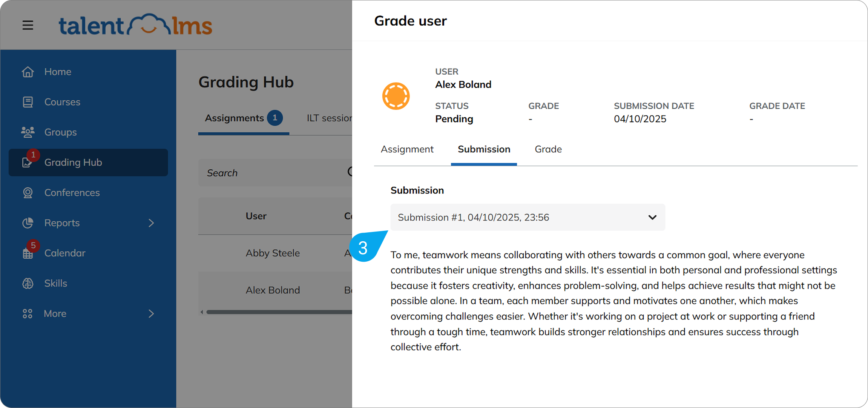Click the Grading Hub page heading
868x408 pixels.
point(246,82)
